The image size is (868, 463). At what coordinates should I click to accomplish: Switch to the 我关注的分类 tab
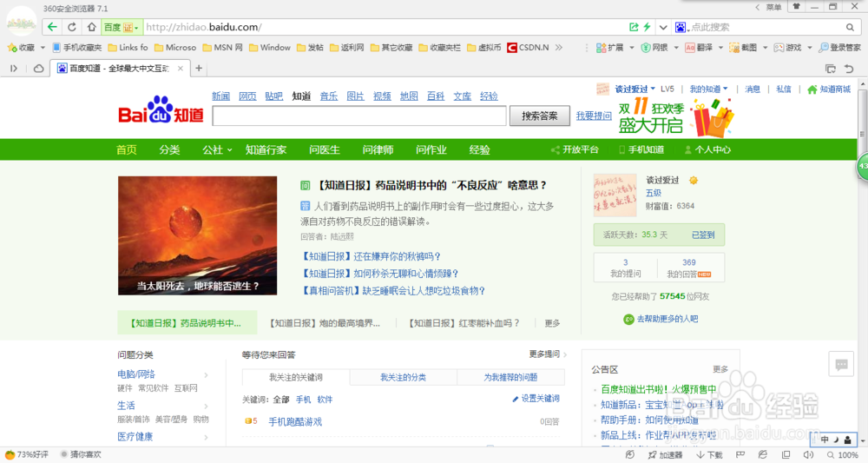403,377
